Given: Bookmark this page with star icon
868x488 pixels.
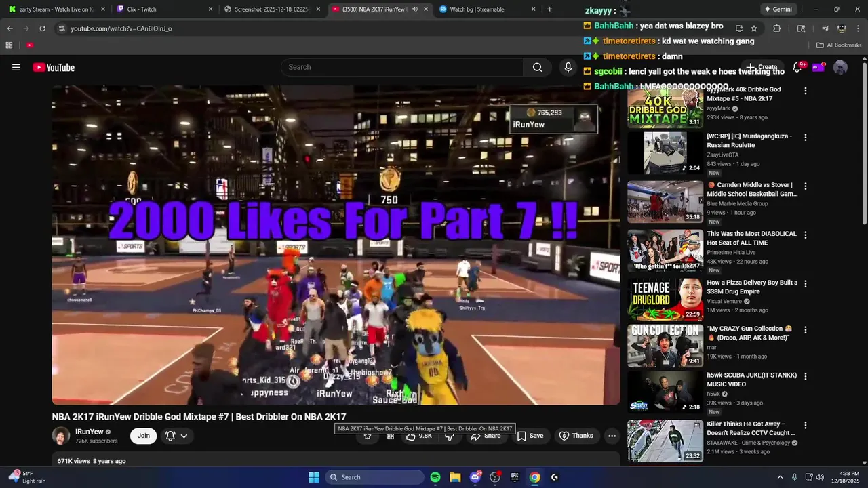Looking at the screenshot, I should [x=754, y=28].
